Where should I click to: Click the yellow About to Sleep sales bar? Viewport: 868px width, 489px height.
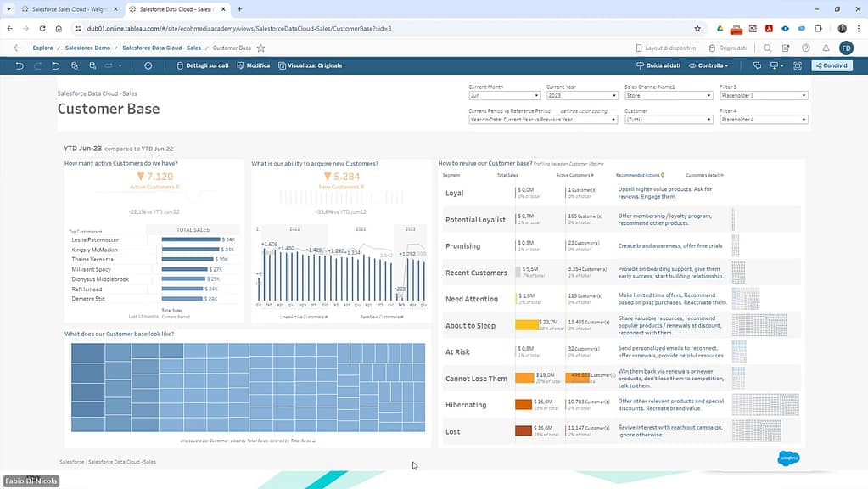(527, 325)
